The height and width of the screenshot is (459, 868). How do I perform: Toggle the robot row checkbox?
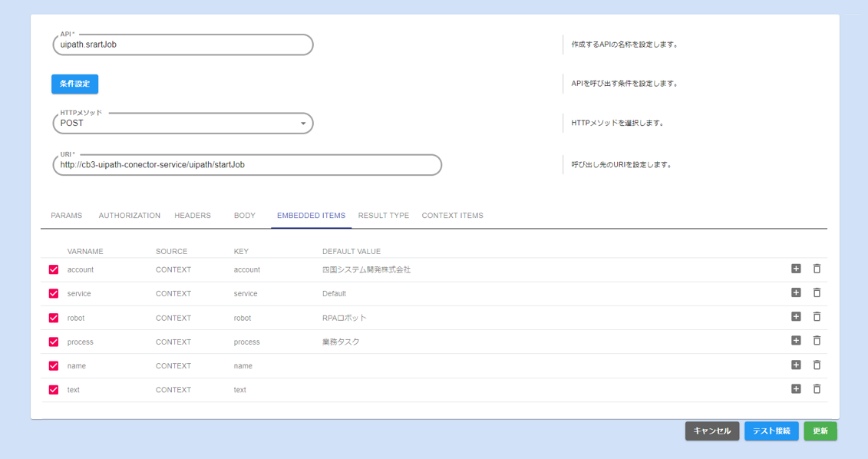54,318
